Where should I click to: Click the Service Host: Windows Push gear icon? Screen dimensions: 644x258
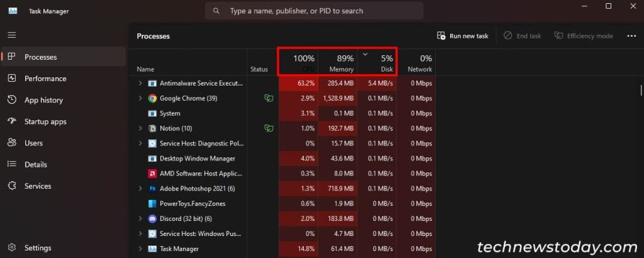152,233
